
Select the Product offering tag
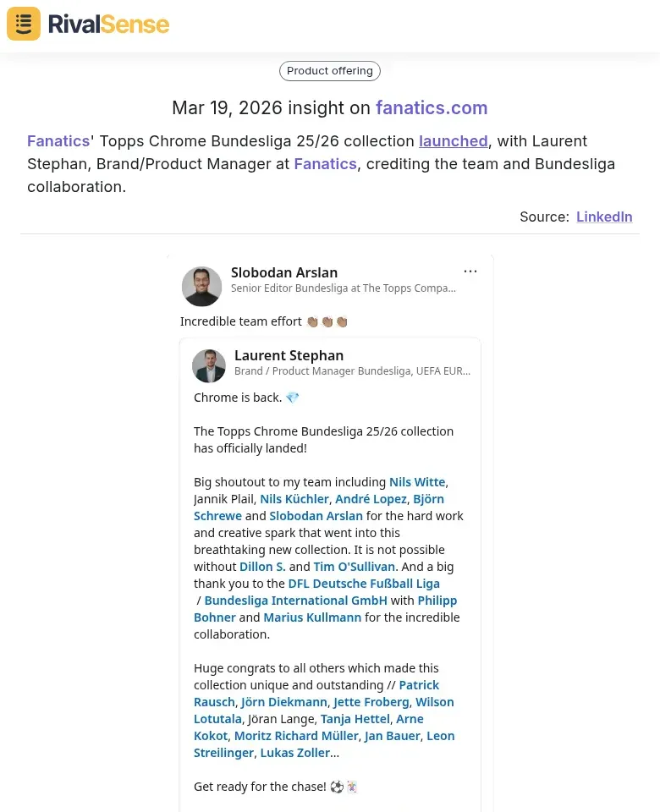coord(330,71)
